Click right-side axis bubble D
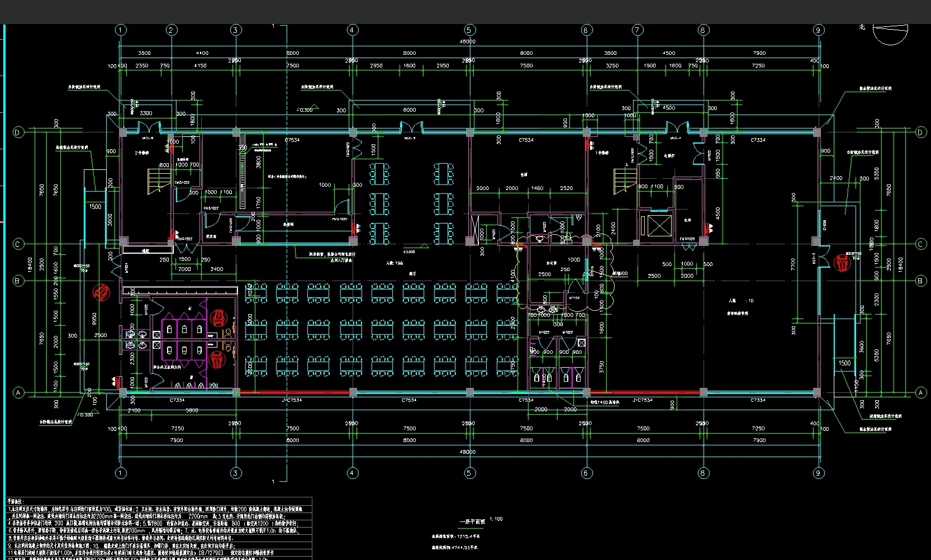 click(921, 132)
